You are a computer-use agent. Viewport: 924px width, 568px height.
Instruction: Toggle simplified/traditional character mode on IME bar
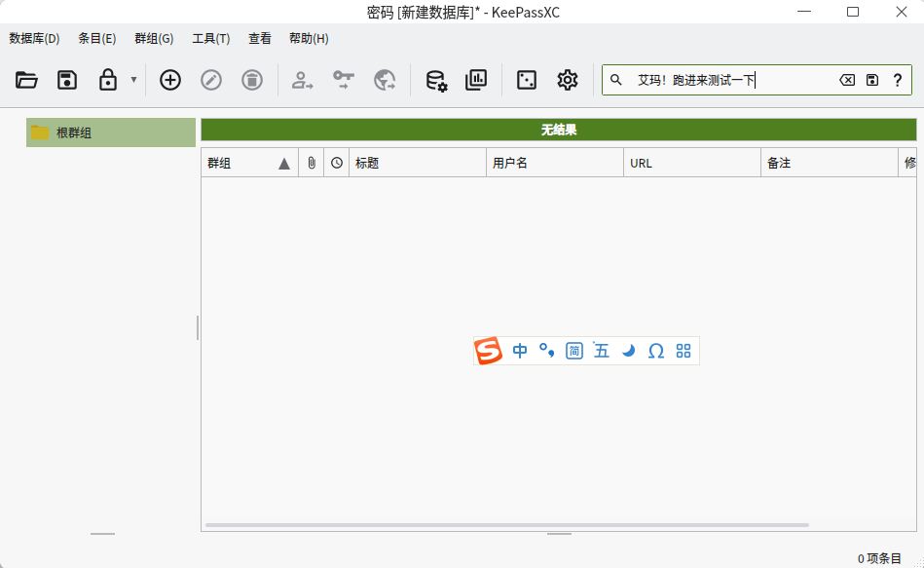tap(573, 351)
